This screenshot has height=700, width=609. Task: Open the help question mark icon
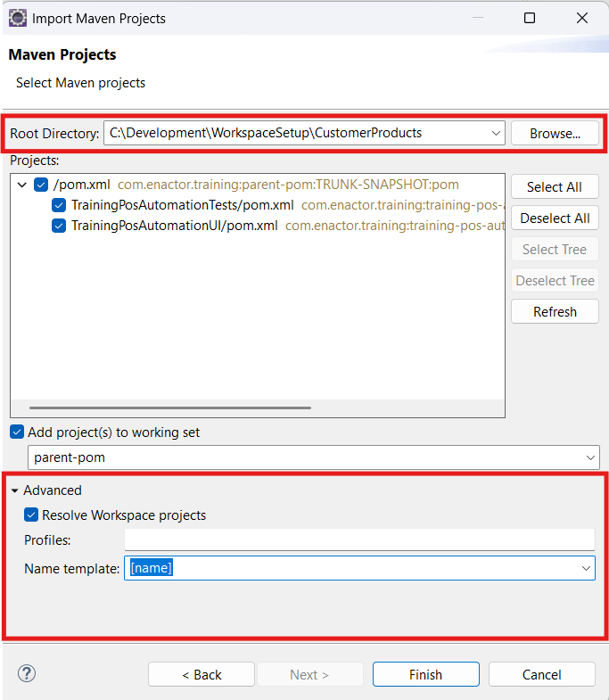tap(27, 673)
